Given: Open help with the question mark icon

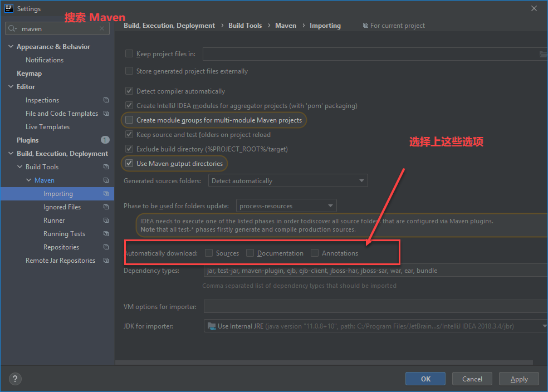Looking at the screenshot, I should click(x=15, y=379).
